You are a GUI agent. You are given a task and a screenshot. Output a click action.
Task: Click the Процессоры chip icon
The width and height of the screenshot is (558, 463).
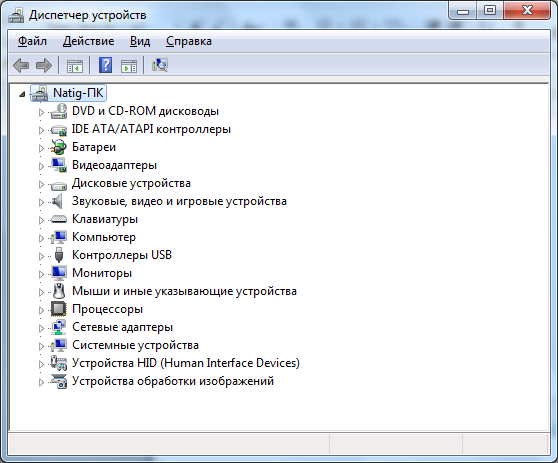58,309
